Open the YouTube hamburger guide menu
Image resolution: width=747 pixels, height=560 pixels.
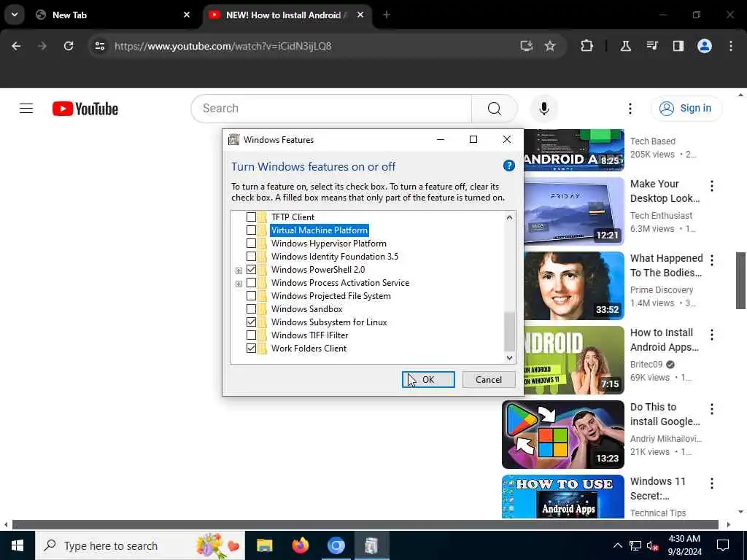[x=26, y=109]
